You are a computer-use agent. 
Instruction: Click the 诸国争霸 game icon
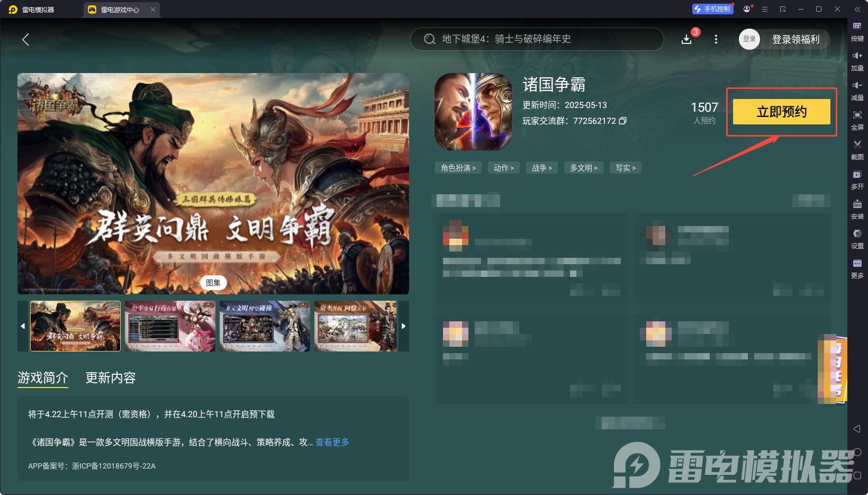click(x=473, y=112)
